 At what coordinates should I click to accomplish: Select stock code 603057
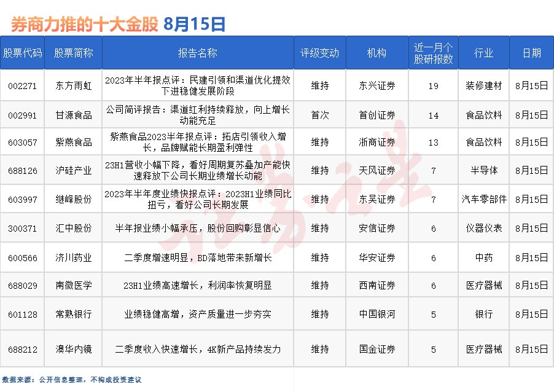pyautogui.click(x=22, y=142)
